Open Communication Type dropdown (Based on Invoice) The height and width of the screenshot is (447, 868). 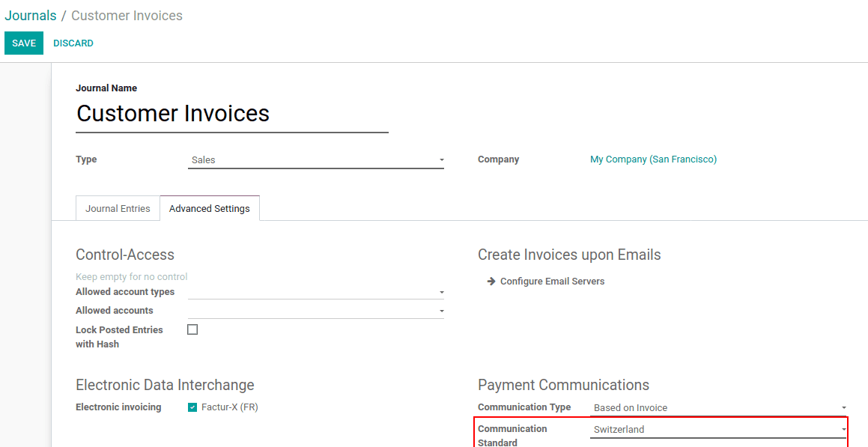pyautogui.click(x=718, y=408)
